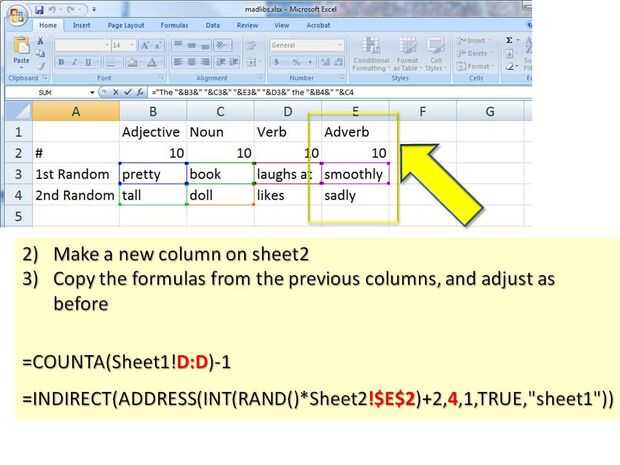Image resolution: width=620 pixels, height=465 pixels.
Task: Open the Review tab
Action: click(247, 25)
